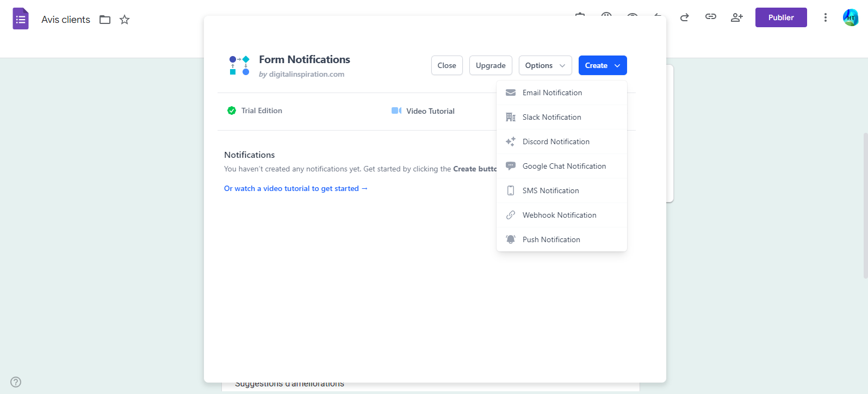
Task: Click the copy link icon in the header
Action: 711,17
